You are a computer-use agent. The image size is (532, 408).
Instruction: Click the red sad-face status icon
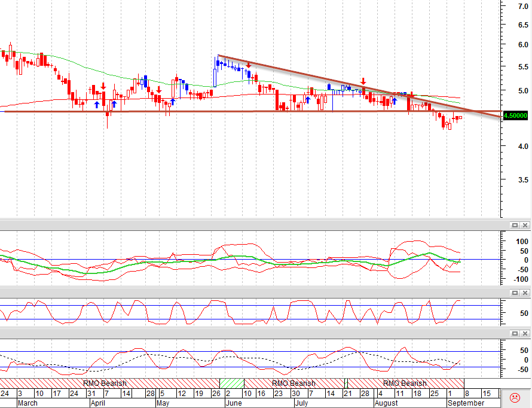click(515, 397)
